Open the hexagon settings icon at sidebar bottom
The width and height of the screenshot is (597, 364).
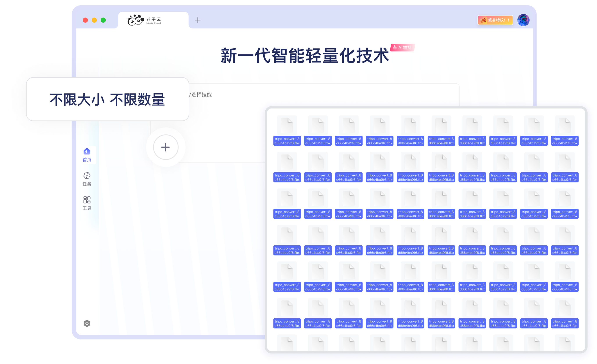tap(87, 323)
